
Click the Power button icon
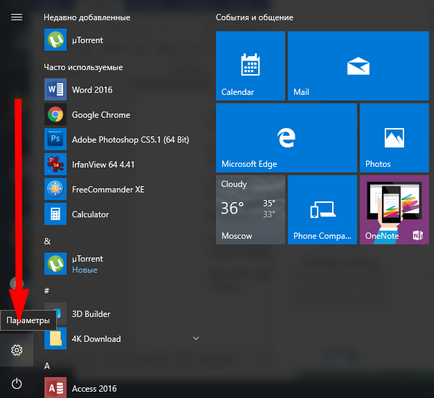pyautogui.click(x=17, y=384)
